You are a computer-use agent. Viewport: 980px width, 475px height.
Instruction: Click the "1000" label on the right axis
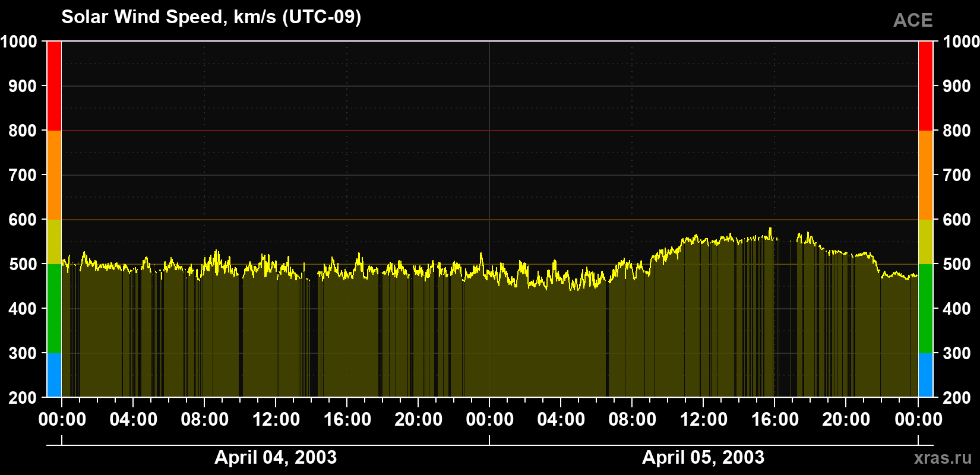pyautogui.click(x=961, y=42)
